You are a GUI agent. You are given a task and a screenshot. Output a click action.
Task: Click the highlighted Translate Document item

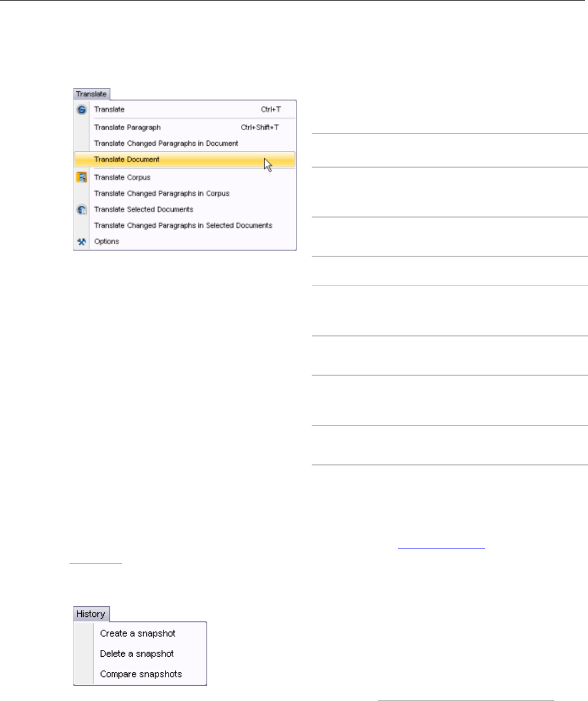[x=185, y=159]
